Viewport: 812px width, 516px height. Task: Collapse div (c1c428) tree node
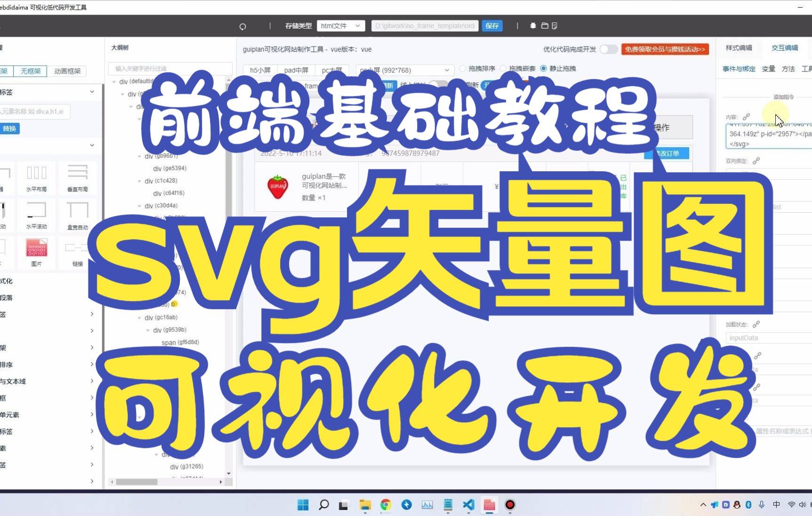[139, 181]
